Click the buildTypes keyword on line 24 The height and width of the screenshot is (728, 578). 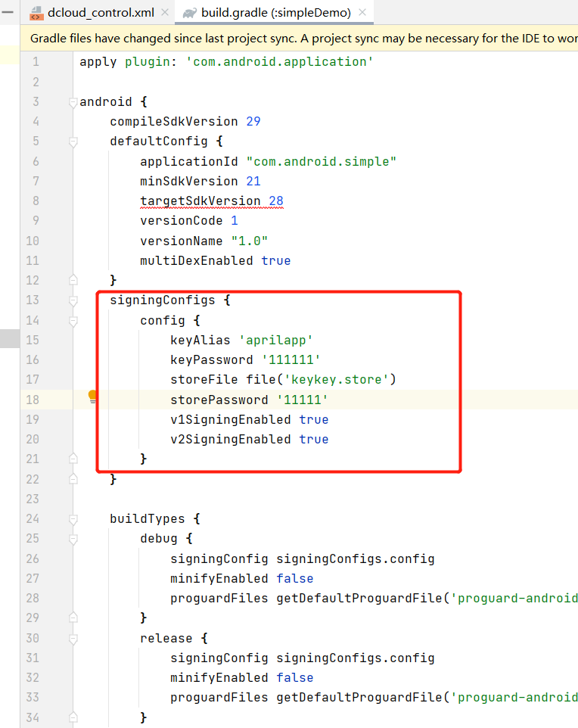[x=148, y=519]
